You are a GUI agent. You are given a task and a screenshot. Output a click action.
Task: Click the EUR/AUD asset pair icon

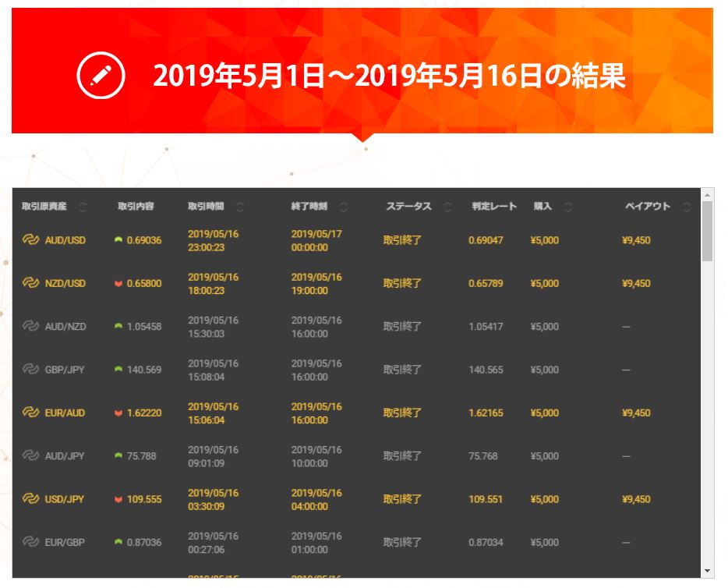coord(30,413)
